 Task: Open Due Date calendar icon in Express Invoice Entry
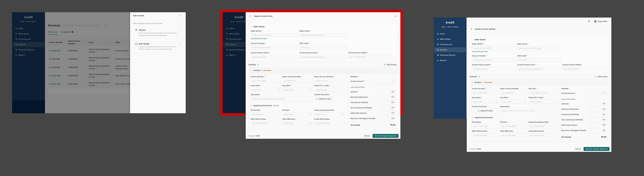click(310, 90)
